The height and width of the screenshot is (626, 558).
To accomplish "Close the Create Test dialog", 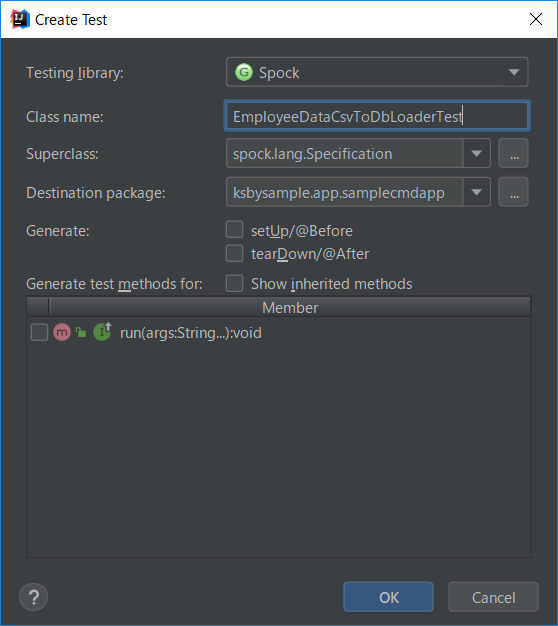I will 536,19.
